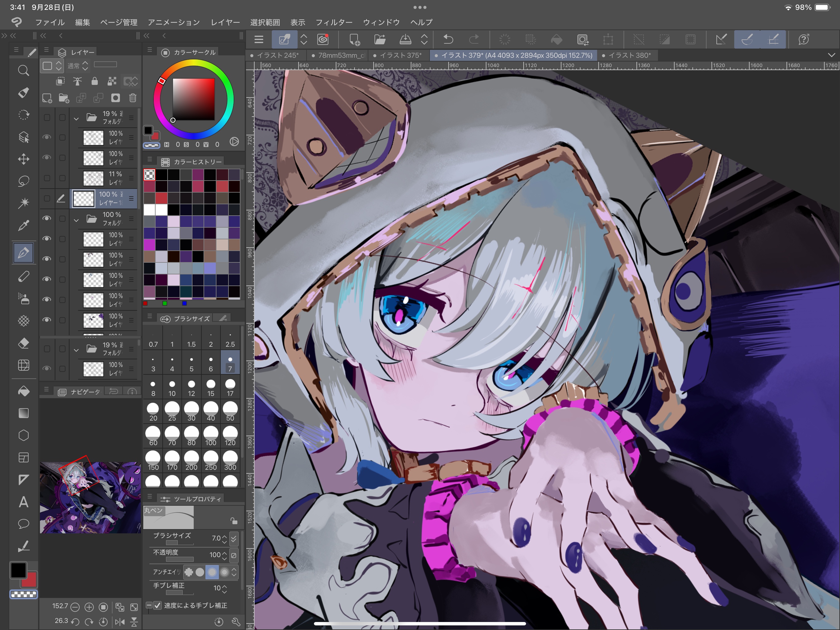Image resolution: width=840 pixels, height=630 pixels.
Task: Select the Magnifier zoom tool
Action: [24, 71]
